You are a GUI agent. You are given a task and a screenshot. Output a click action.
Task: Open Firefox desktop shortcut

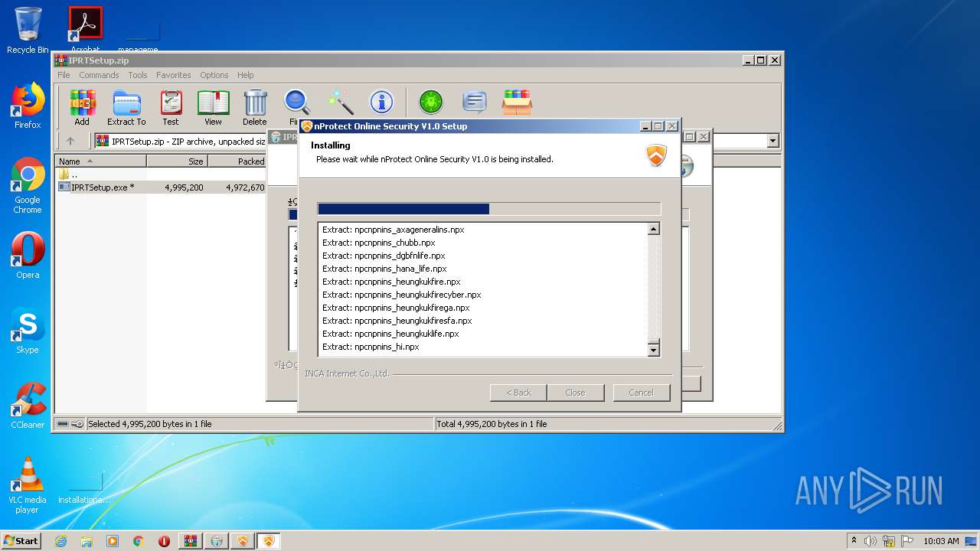click(28, 106)
